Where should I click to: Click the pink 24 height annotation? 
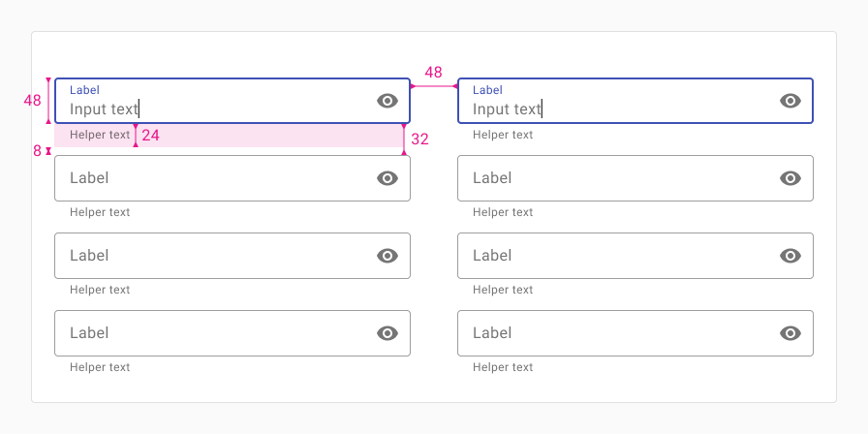click(150, 136)
